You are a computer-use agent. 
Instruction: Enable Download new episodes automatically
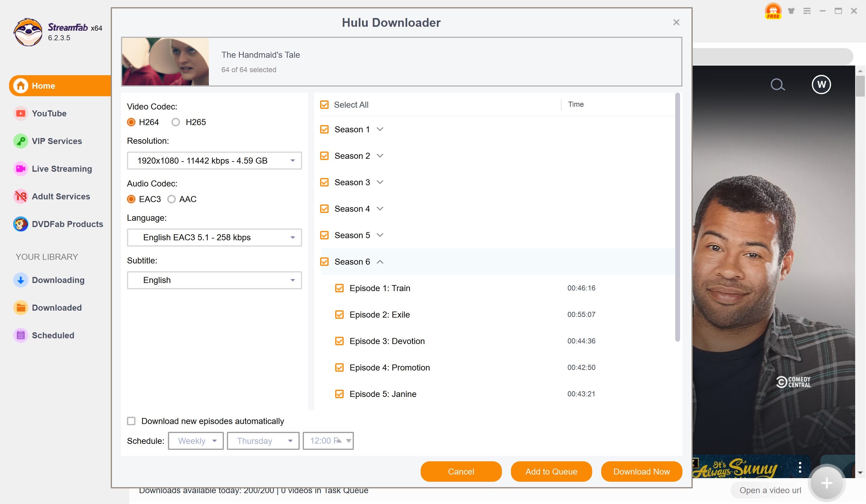pos(131,421)
